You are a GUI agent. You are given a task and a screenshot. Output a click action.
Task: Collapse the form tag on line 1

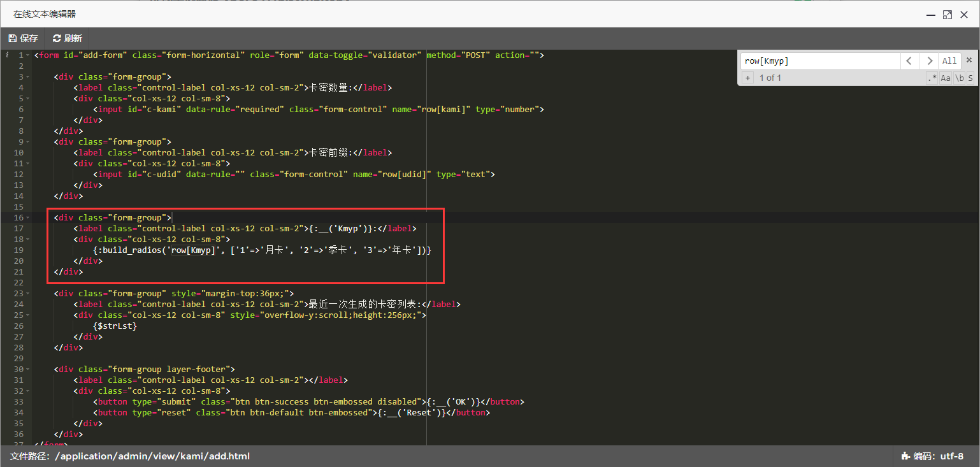(28, 55)
